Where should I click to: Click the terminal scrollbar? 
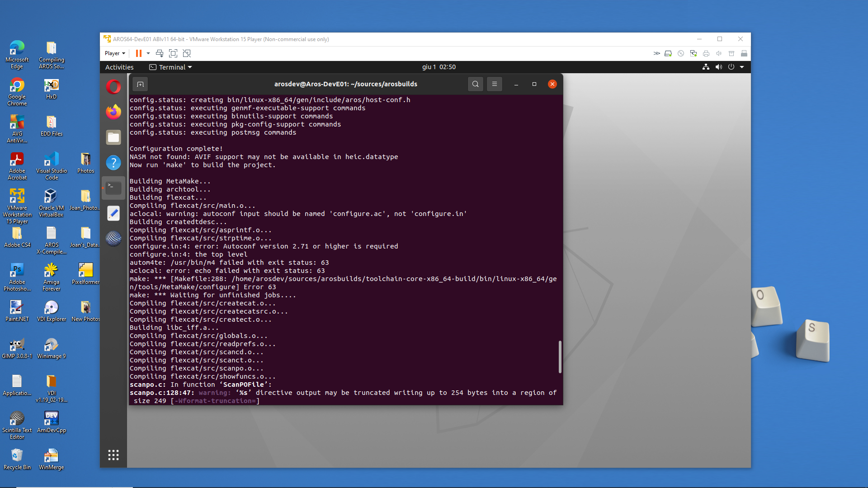(x=560, y=357)
